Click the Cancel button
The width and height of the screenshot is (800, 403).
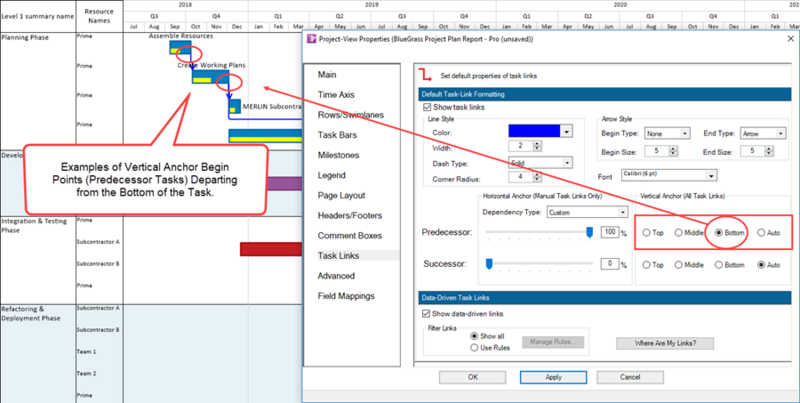point(630,377)
